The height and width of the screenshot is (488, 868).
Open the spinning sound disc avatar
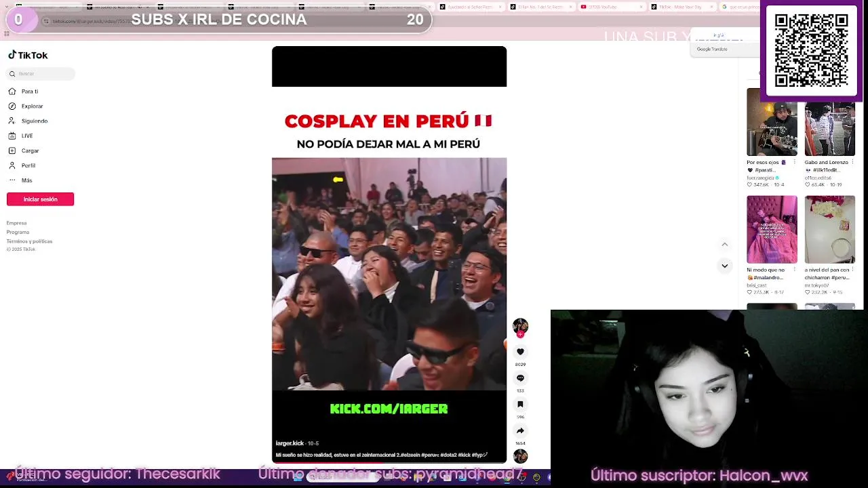coord(520,456)
